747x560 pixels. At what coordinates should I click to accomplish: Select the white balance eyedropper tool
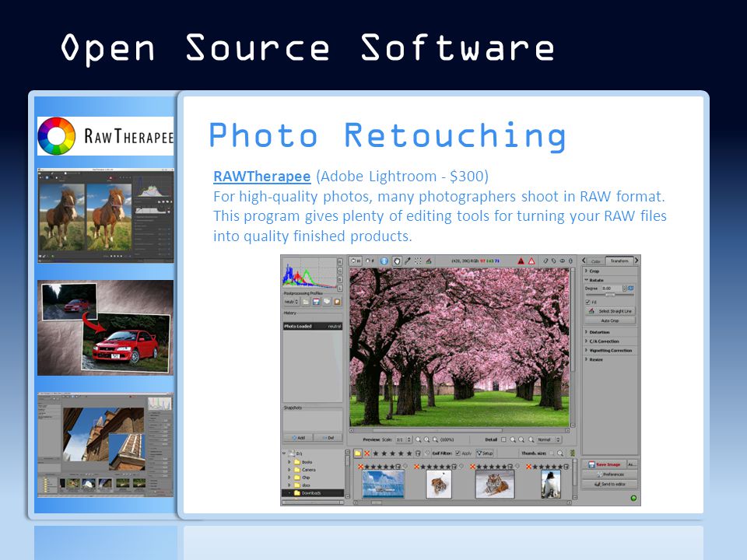(x=407, y=261)
